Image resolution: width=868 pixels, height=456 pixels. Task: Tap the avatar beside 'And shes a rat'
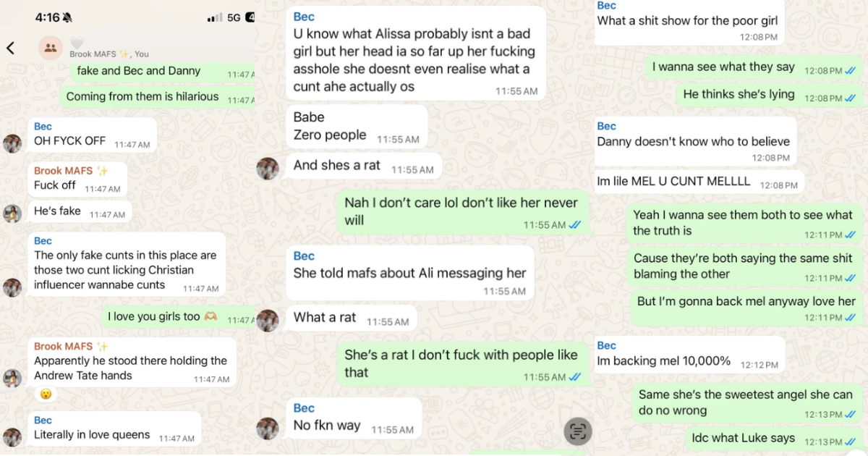268,169
